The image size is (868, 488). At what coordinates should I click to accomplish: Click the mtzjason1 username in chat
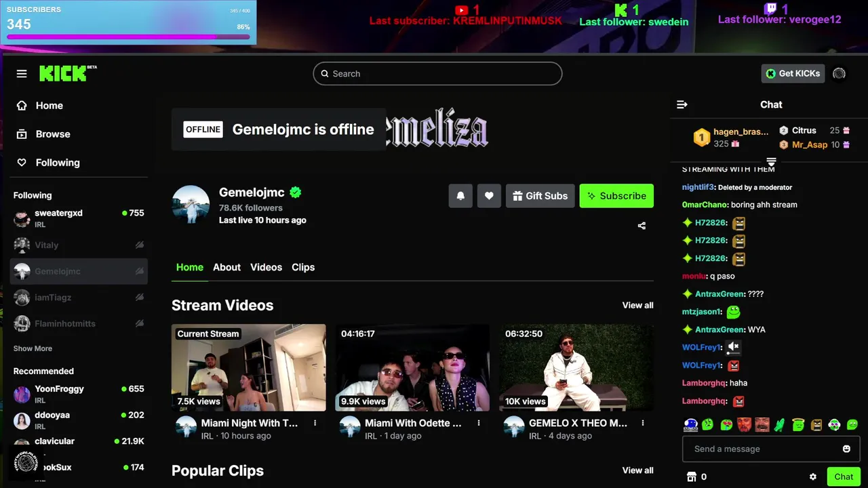tap(702, 312)
